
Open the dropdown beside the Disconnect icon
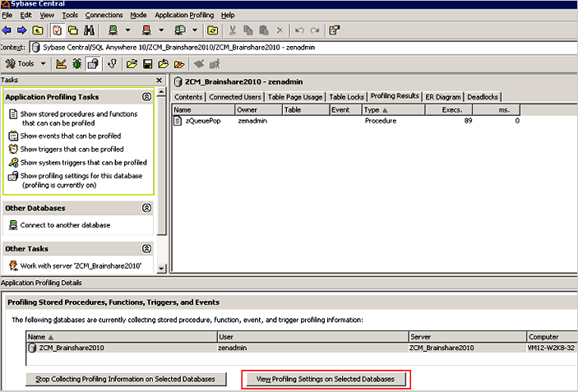(x=161, y=30)
